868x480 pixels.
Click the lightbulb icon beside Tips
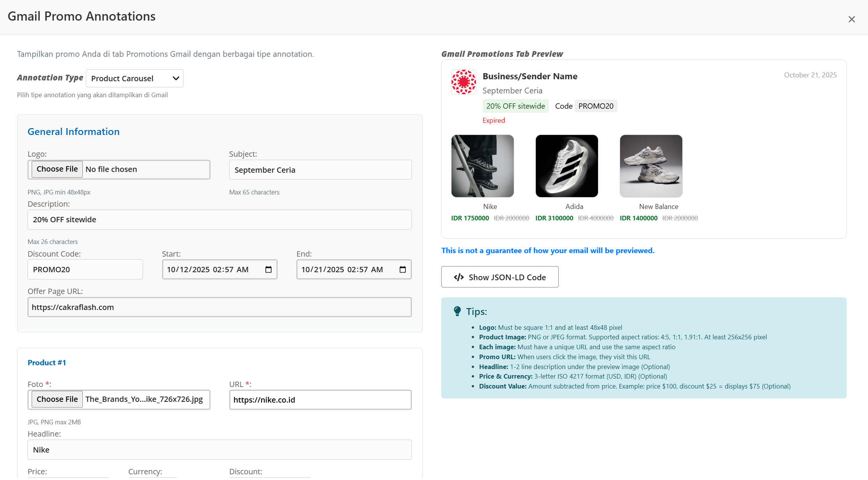click(457, 311)
